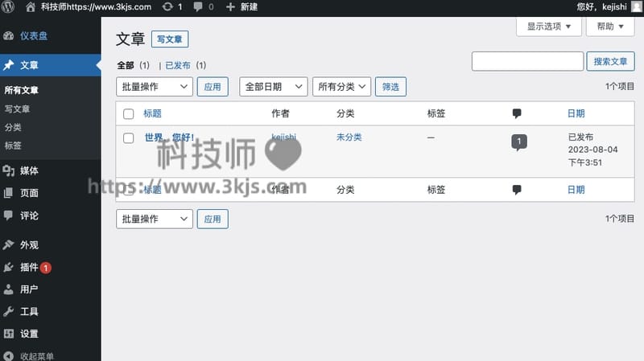Screen dimensions: 644x361
Task: Click the home icon for the site
Action: 31,6
